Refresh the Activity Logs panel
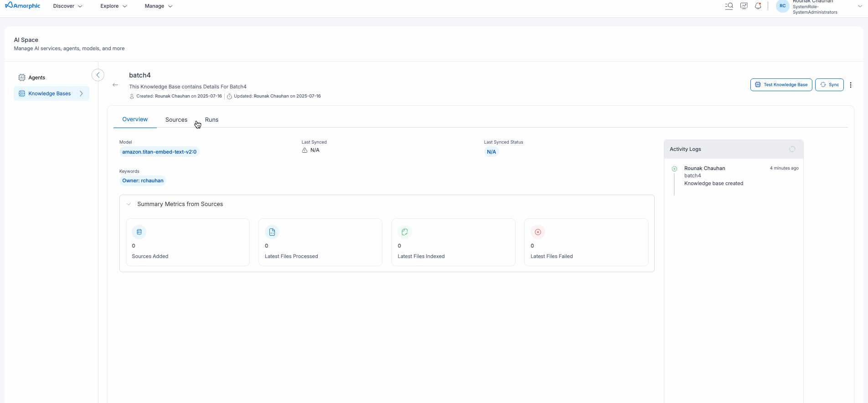Viewport: 868px width, 403px height. point(792,150)
